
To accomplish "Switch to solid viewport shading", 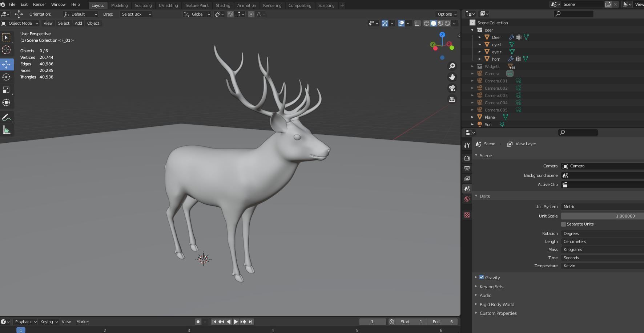I will coord(434,23).
